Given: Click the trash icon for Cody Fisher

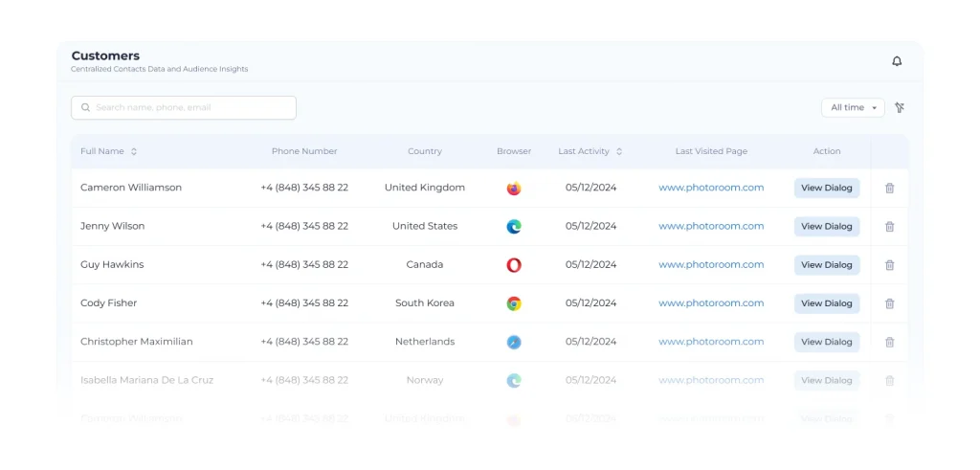Looking at the screenshot, I should pyautogui.click(x=889, y=303).
